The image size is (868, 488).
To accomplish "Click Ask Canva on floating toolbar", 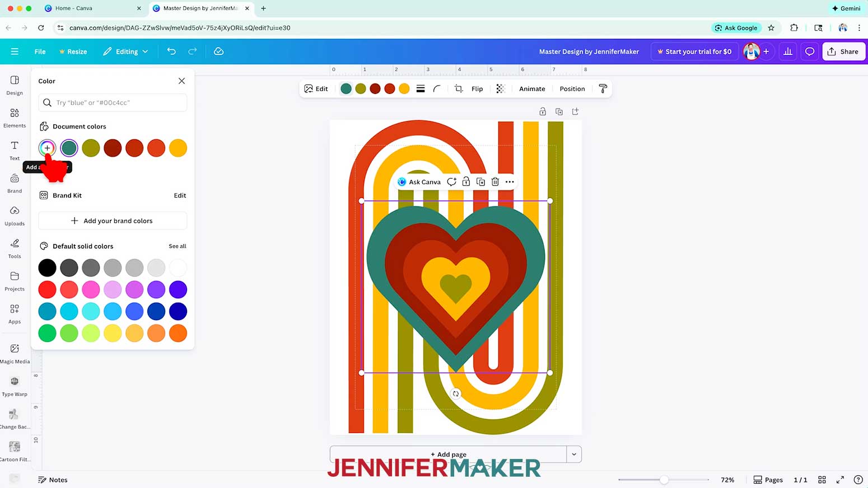I will (419, 182).
